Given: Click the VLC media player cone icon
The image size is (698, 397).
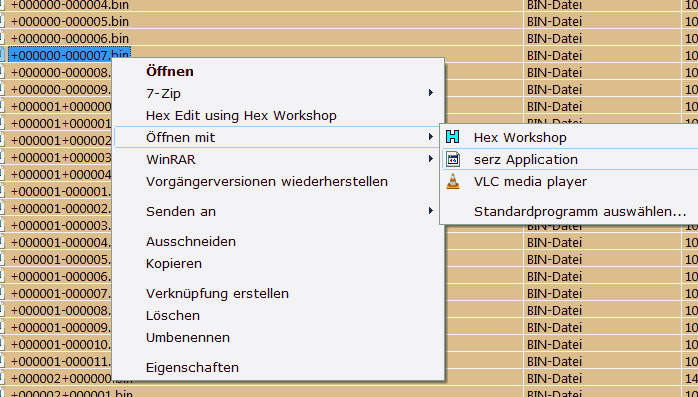Looking at the screenshot, I should 453,182.
